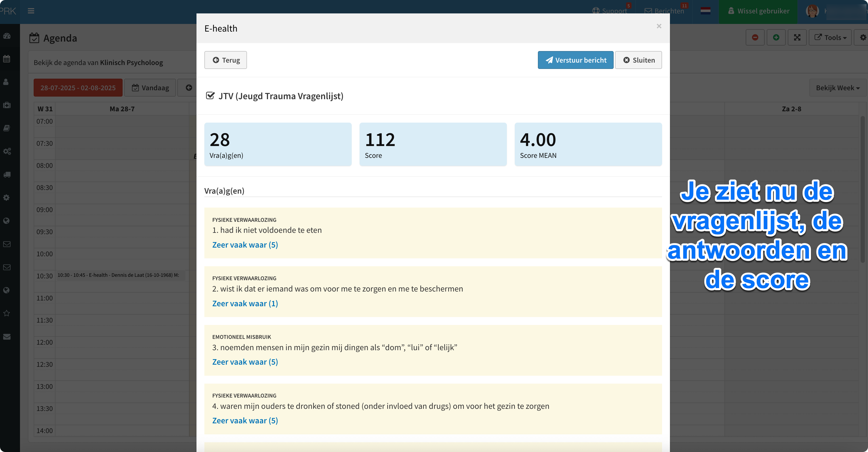Expand the Tools dropdown
Viewport: 868px width, 452px height.
coord(830,37)
